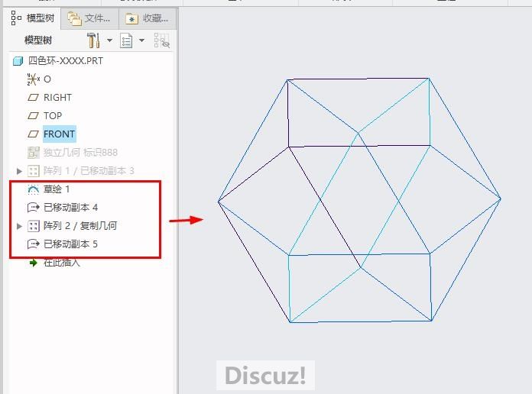Click the plane icon beside FRONT
The height and width of the screenshot is (394, 532).
(x=33, y=134)
